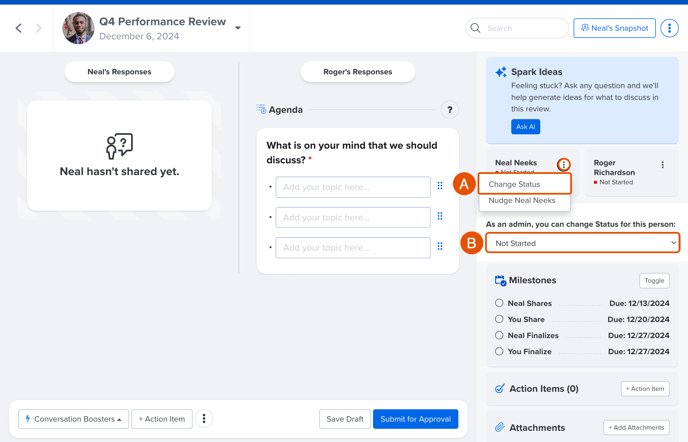Screen dimensions: 688x442
Task: Open Neal Neeks' three-dot options
Action: (x=564, y=165)
